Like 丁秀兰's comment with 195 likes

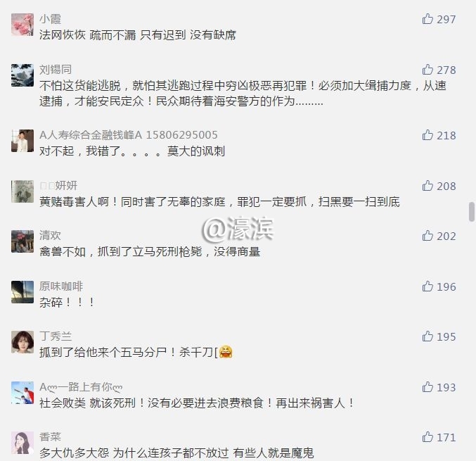(427, 336)
